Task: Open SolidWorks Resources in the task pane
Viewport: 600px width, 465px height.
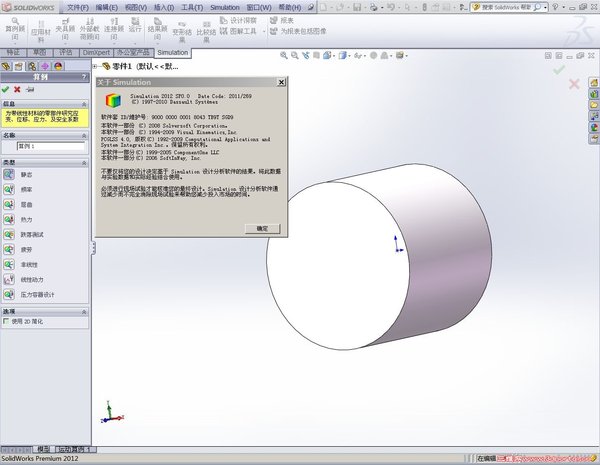Action: click(x=594, y=82)
